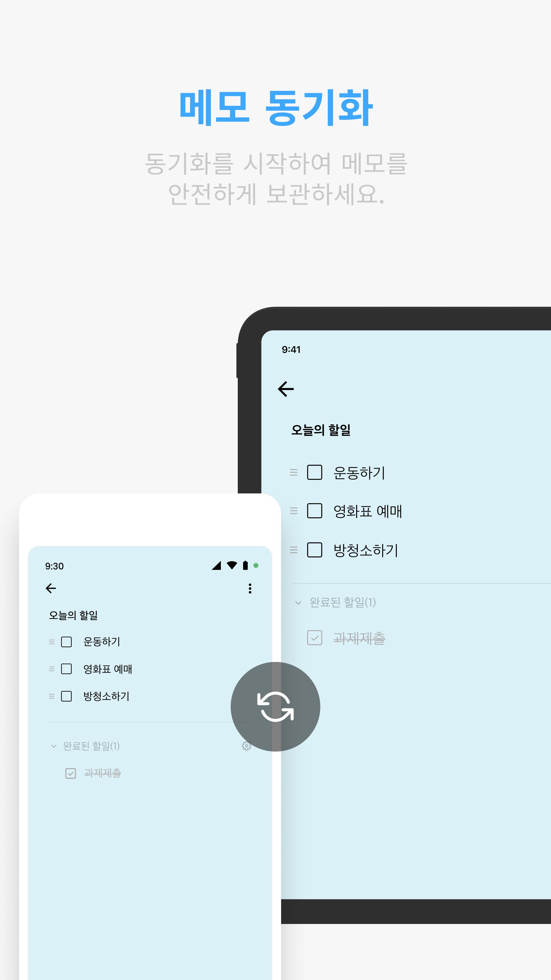Uncheck completed 과제제출 box on phone

pos(71,774)
